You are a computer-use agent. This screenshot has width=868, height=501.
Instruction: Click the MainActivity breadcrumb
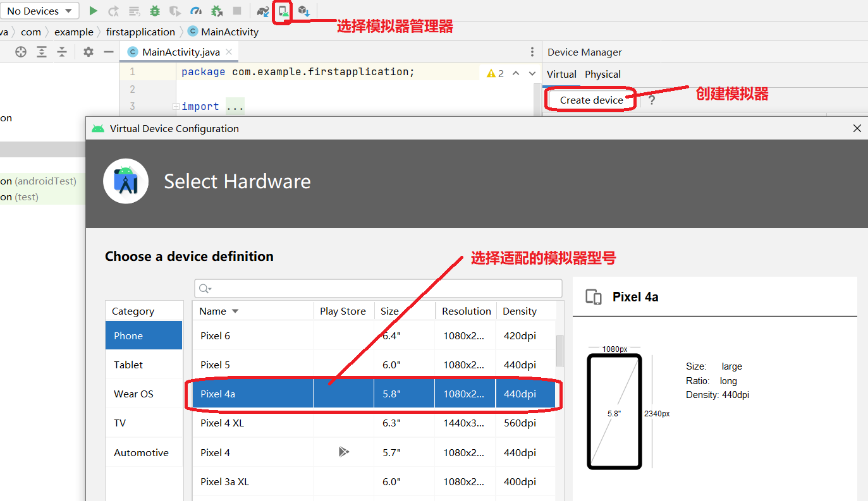click(229, 32)
